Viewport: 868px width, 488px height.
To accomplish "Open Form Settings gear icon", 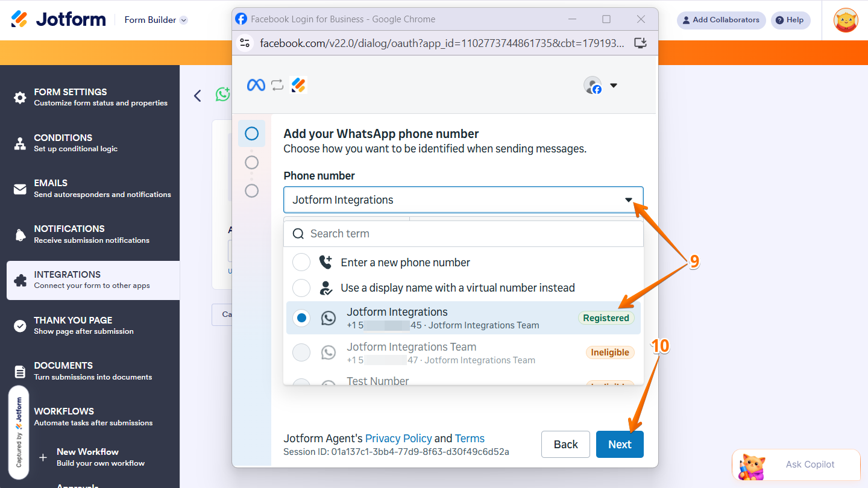I will (x=20, y=98).
